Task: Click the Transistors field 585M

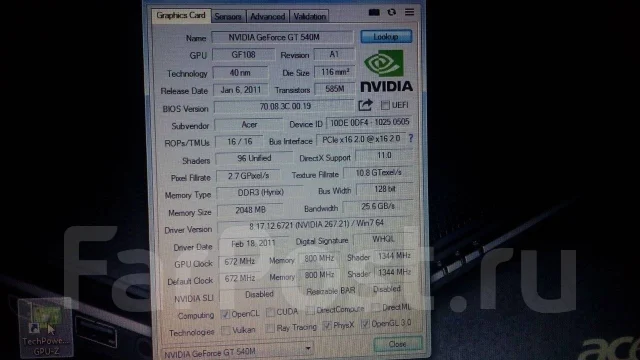Action: pos(335,89)
